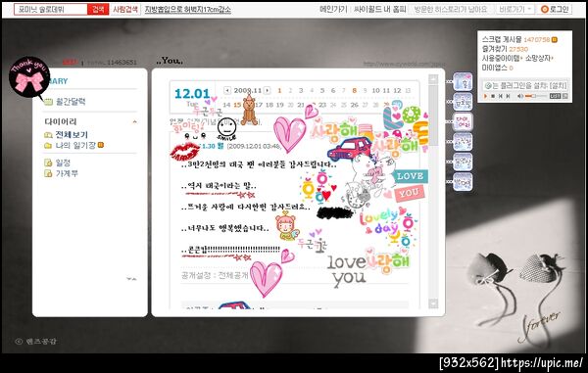Click the search input field at top
Screen dimensions: 588x373
51,10
